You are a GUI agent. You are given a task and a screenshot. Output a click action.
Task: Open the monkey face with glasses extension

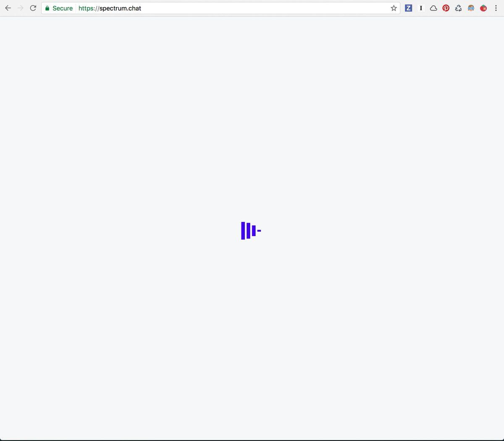tap(471, 8)
